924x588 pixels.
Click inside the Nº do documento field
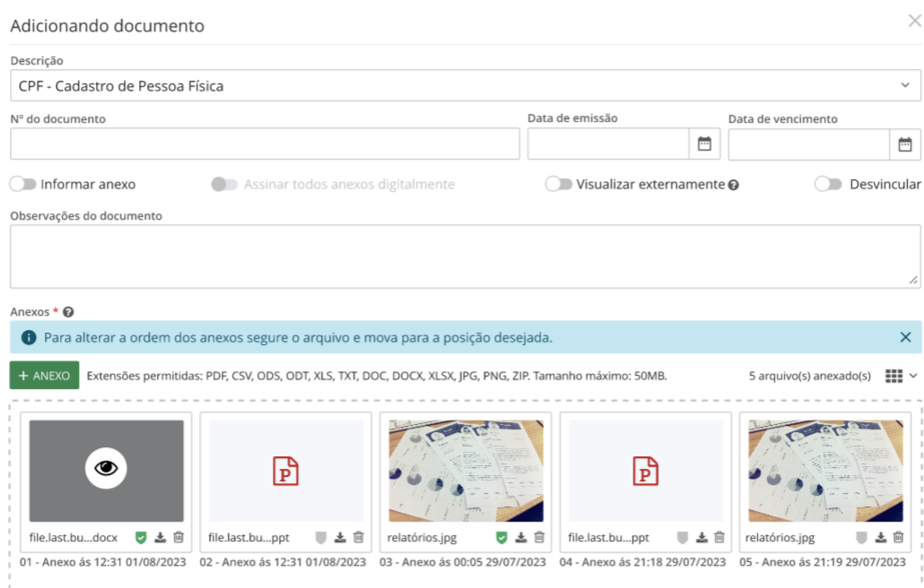[x=260, y=143]
